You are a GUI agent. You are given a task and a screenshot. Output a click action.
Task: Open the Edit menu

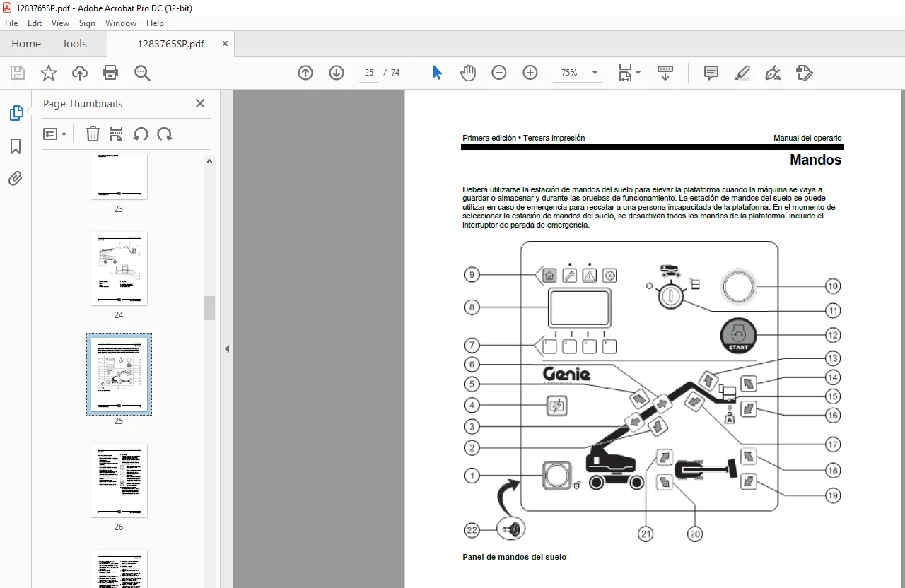35,23
